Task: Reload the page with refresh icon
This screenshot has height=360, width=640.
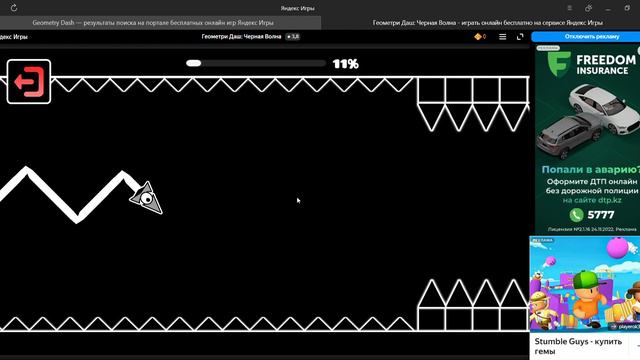Action: point(13,8)
